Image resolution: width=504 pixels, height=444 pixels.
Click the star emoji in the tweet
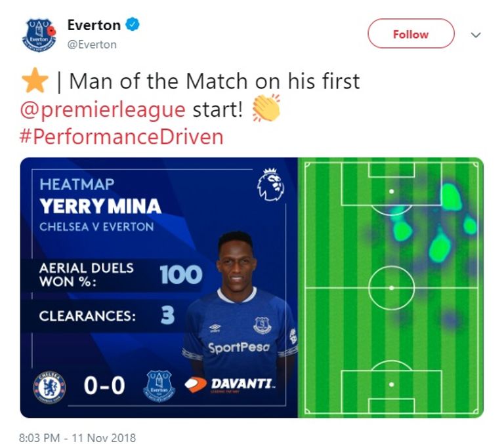(x=35, y=81)
